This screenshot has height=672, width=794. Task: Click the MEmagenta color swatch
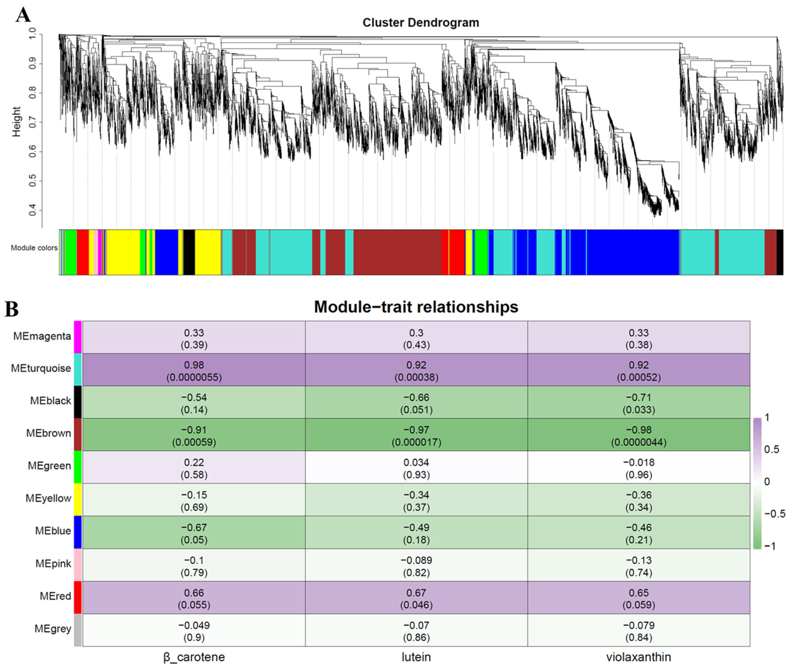pyautogui.click(x=78, y=337)
